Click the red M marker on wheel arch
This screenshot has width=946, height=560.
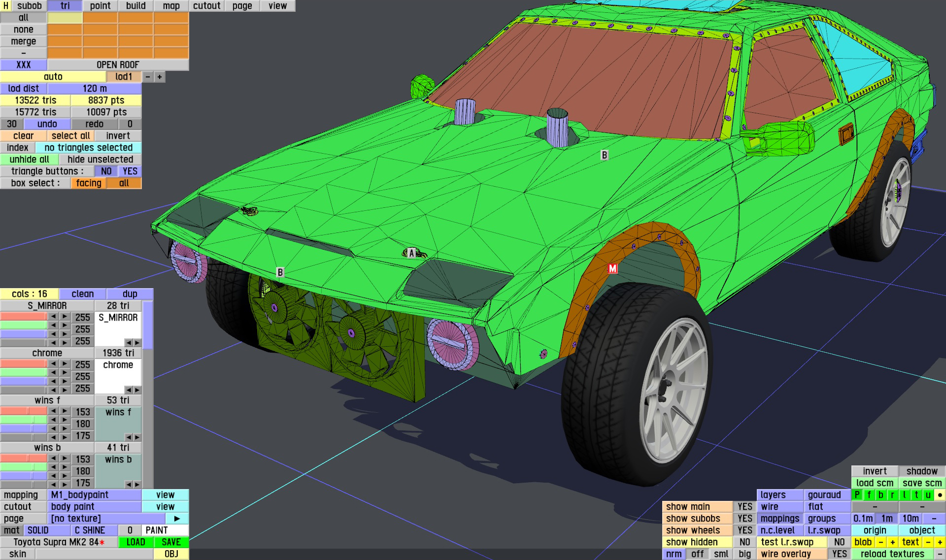coord(612,268)
